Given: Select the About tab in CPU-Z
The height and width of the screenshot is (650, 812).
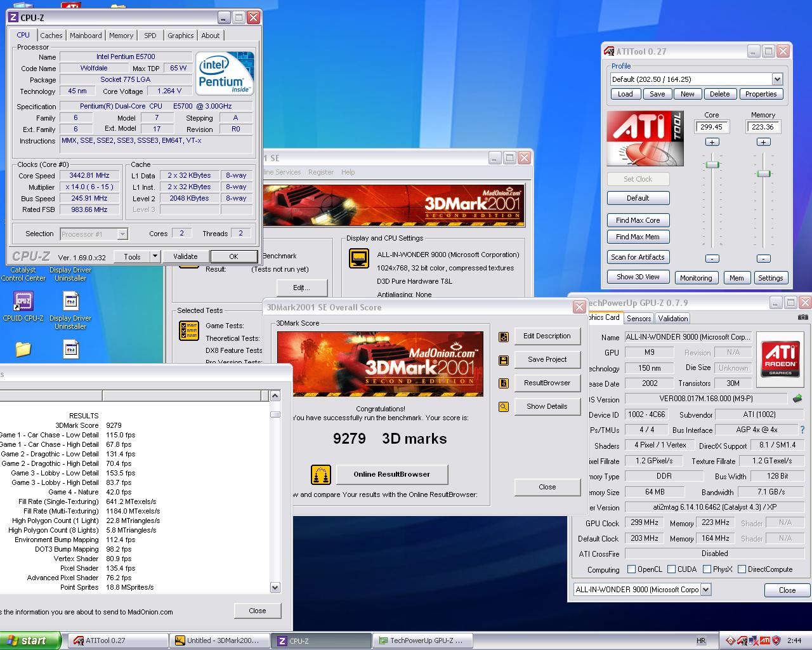Looking at the screenshot, I should [211, 36].
